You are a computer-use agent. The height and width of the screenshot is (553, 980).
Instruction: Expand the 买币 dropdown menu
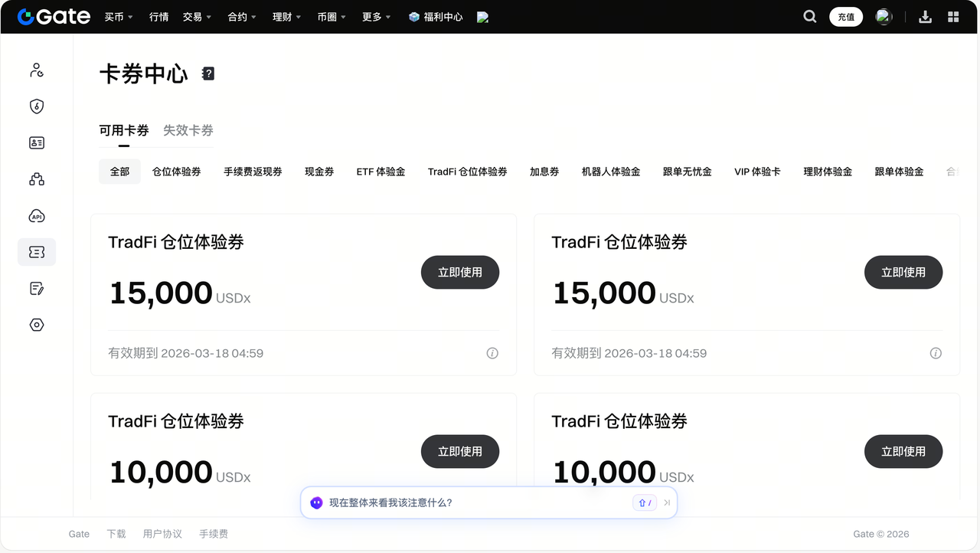point(119,17)
